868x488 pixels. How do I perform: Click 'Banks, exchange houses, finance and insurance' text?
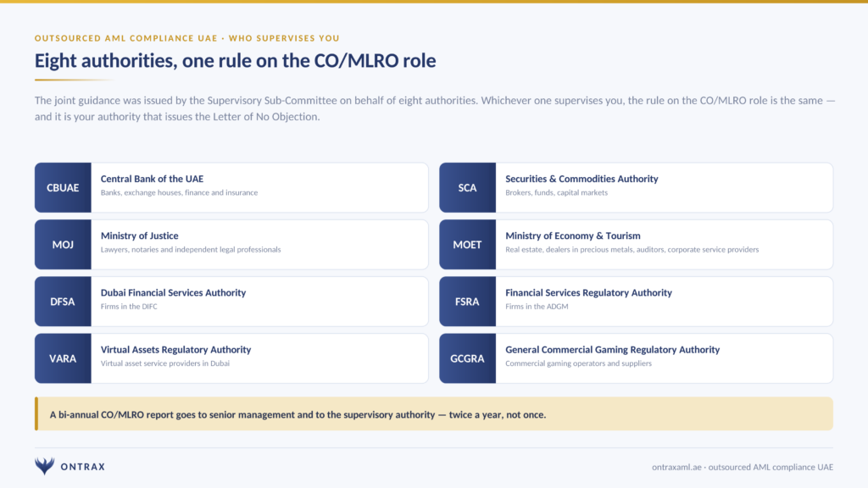pos(179,192)
